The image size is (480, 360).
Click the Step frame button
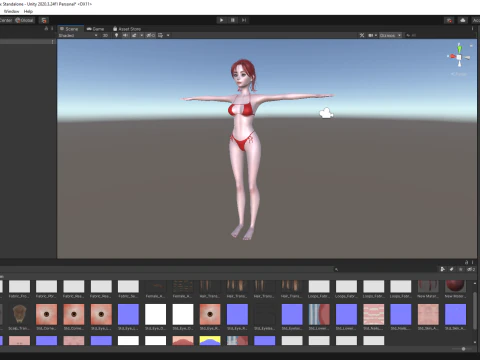tap(244, 20)
